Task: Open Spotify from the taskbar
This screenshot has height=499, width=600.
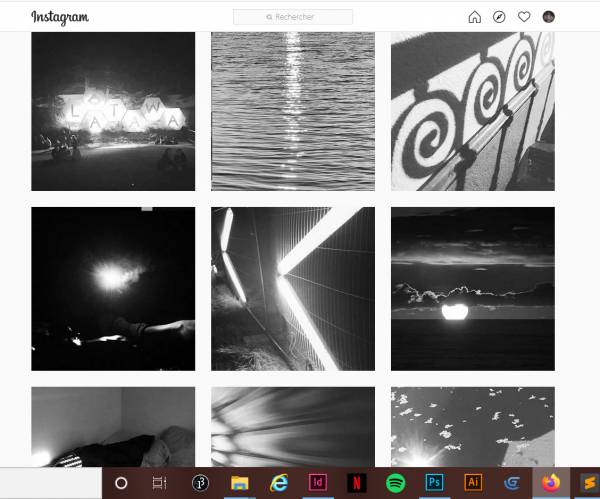Action: (395, 483)
